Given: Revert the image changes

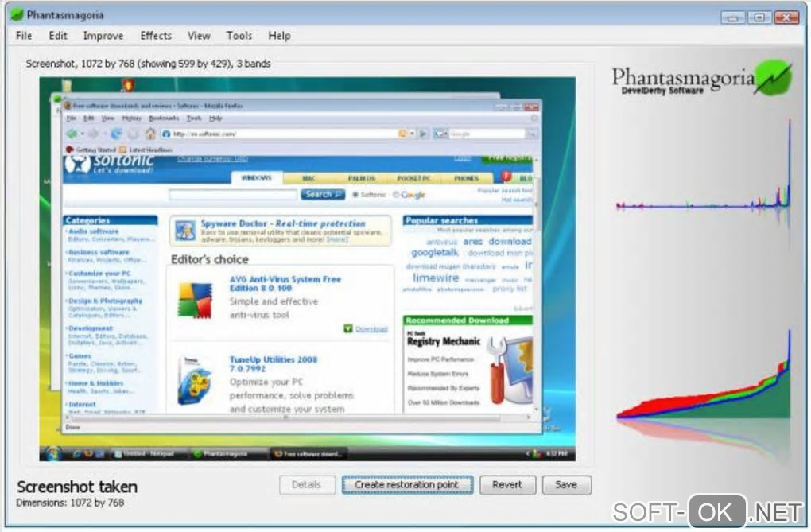Looking at the screenshot, I should click(507, 485).
